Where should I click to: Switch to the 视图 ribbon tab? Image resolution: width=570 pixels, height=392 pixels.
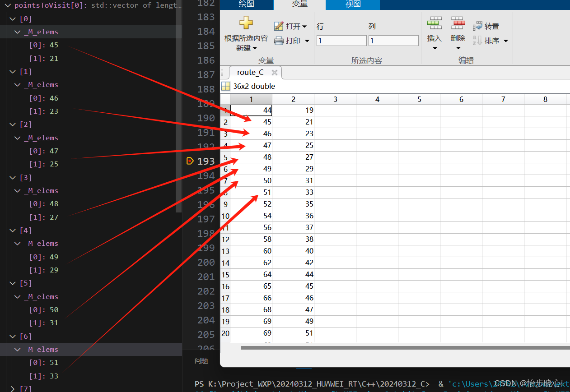[353, 4]
